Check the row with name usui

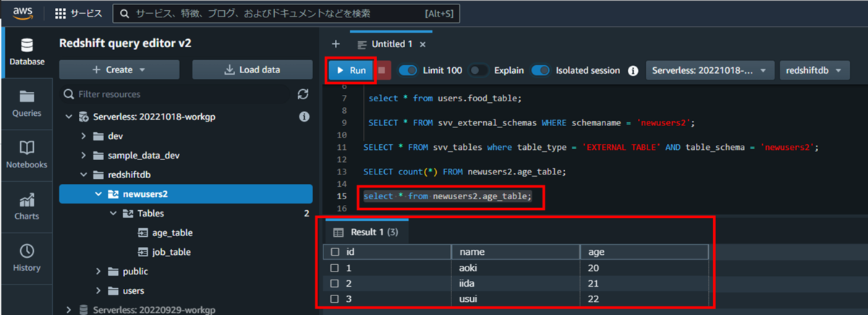pos(334,299)
